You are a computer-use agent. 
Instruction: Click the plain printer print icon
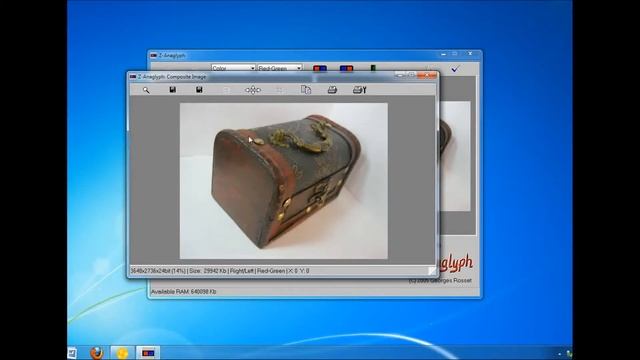click(x=332, y=90)
